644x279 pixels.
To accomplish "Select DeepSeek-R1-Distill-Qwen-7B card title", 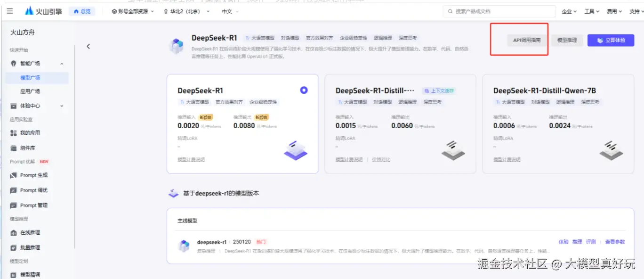I will tap(545, 90).
